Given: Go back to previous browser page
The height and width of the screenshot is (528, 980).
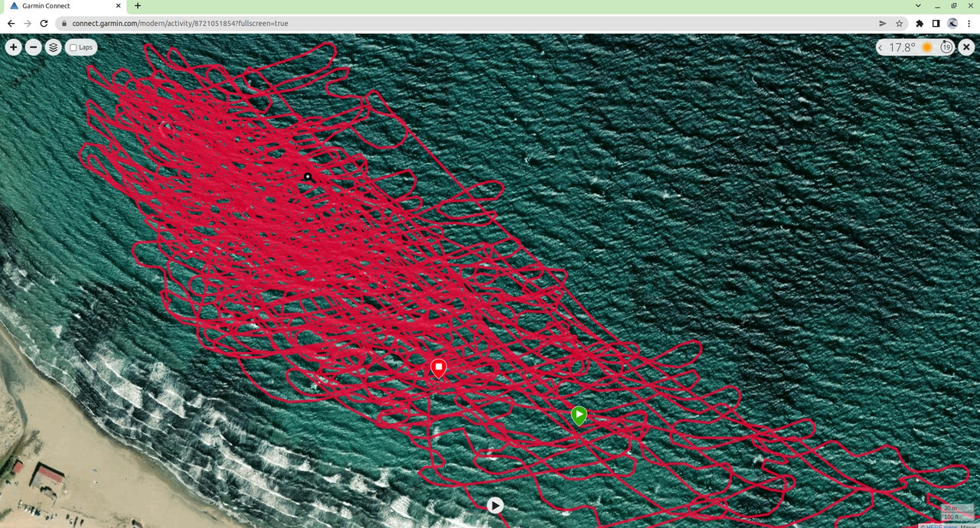Looking at the screenshot, I should pyautogui.click(x=11, y=24).
